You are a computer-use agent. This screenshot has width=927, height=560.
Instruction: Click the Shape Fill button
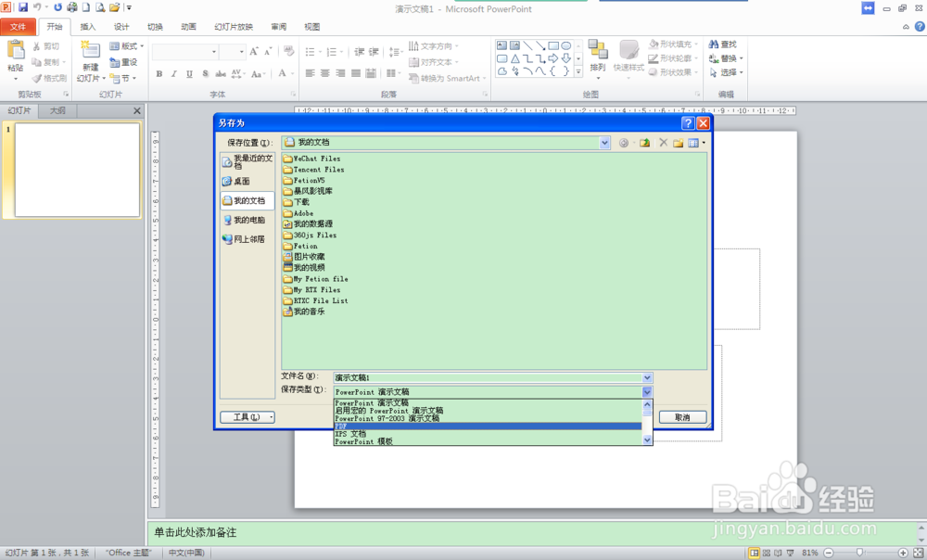673,45
